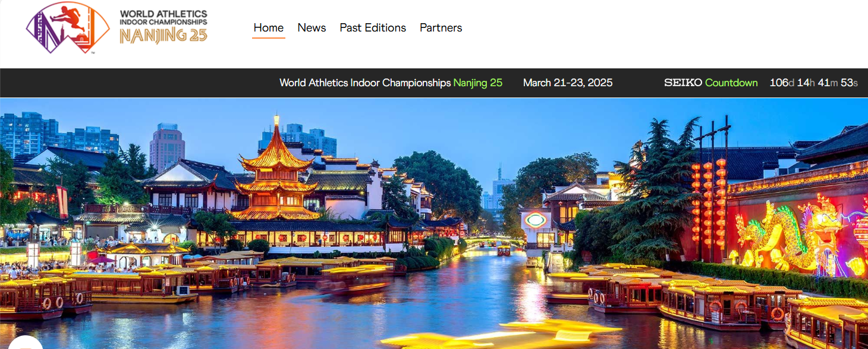This screenshot has width=868, height=349.
Task: Click the Countdown label next to SEIKO
Action: pyautogui.click(x=731, y=83)
